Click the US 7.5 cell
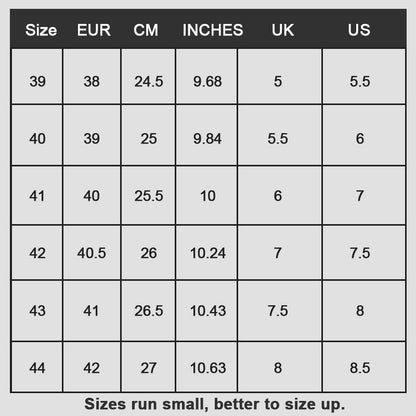416x416 pixels. pos(364,253)
